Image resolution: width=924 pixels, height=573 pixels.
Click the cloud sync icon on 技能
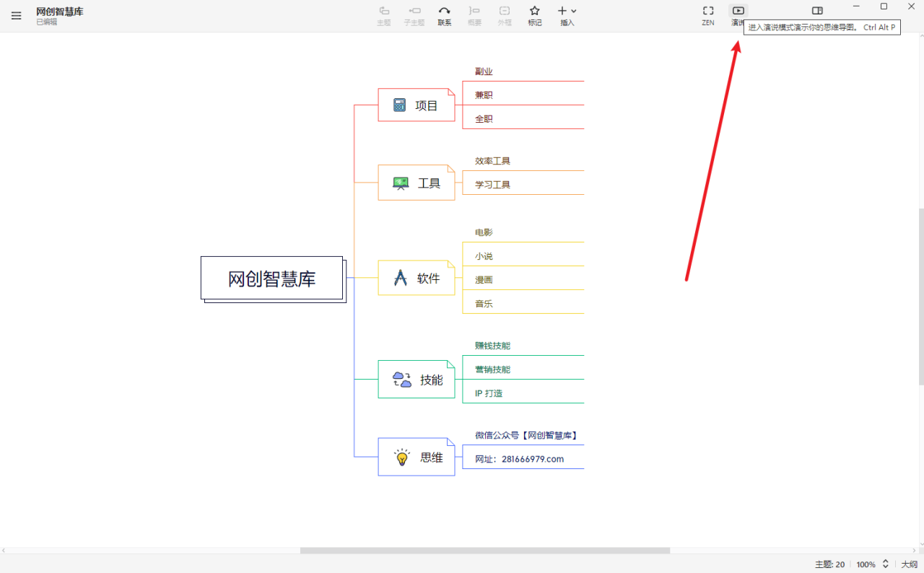coord(402,380)
